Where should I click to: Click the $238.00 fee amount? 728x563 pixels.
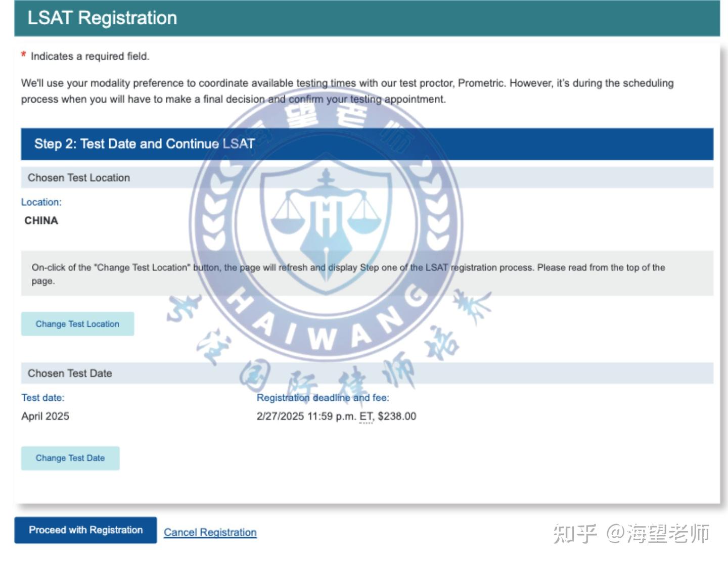[397, 416]
